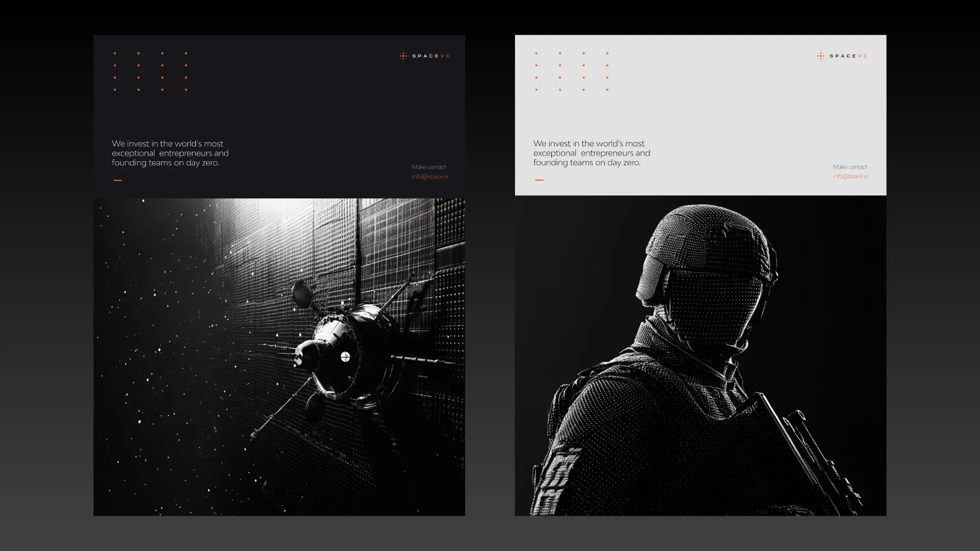Click 'Make contact' text on the dark card

coord(429,167)
